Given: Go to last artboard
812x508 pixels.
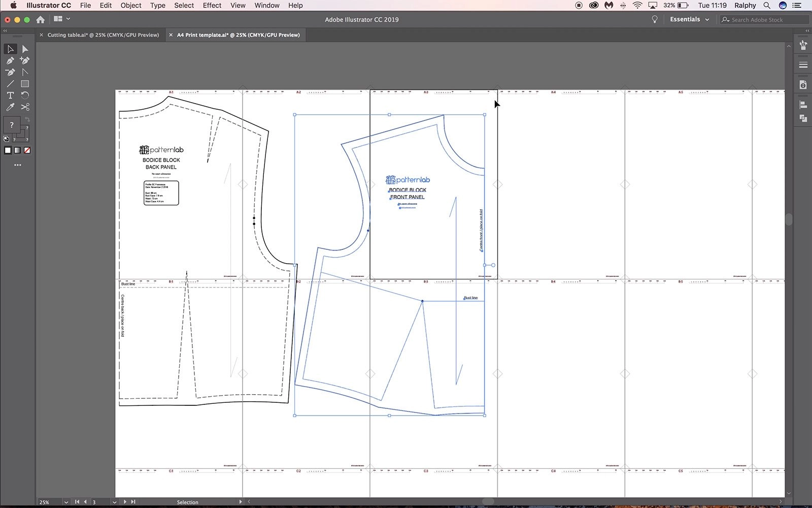Looking at the screenshot, I should (x=133, y=502).
